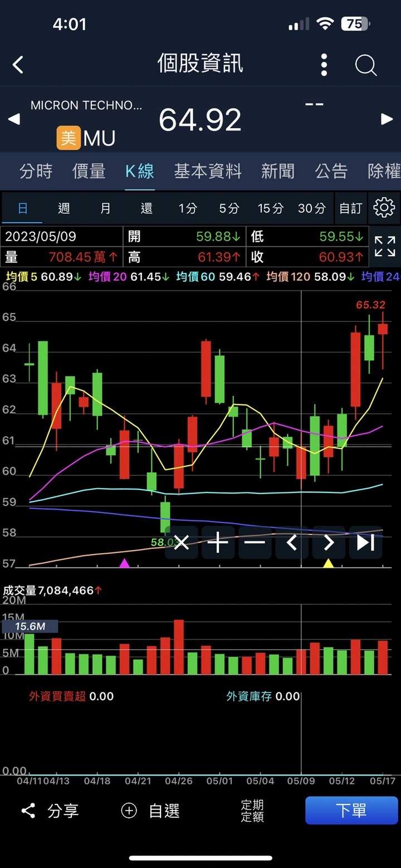The height and width of the screenshot is (868, 401).
Task: Zoom in chart with plus button
Action: coord(218,542)
